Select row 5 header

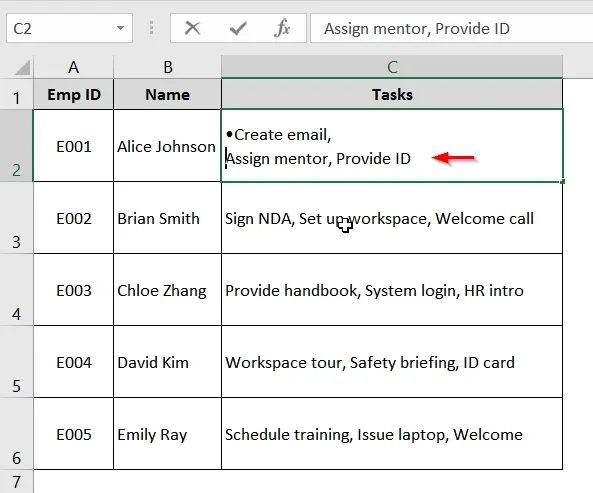point(16,361)
